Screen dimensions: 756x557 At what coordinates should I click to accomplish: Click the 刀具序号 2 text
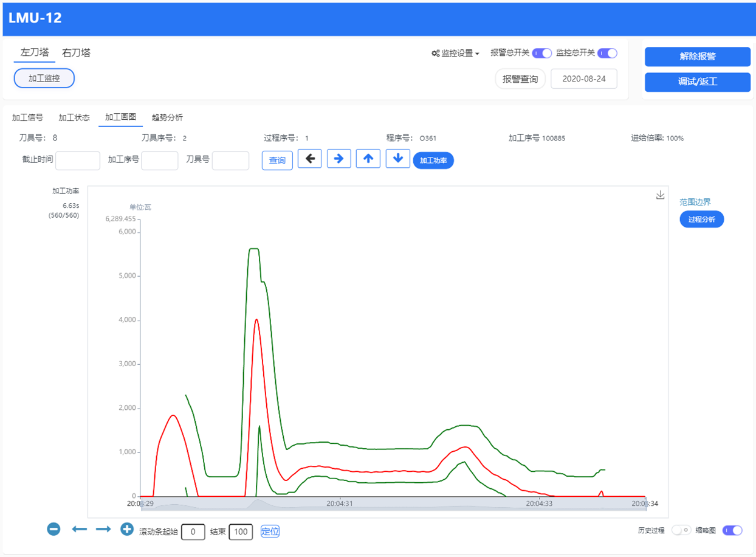pos(164,138)
